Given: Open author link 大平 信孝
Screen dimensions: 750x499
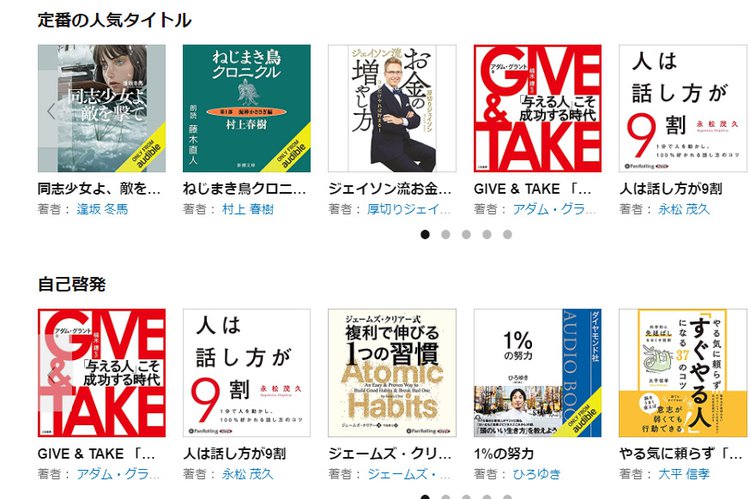Looking at the screenshot, I should point(684,474).
